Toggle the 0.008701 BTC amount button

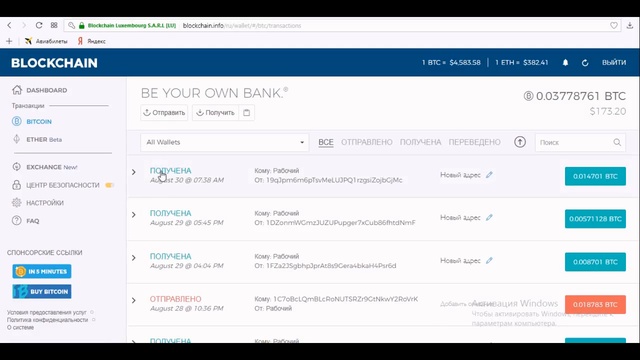click(595, 262)
